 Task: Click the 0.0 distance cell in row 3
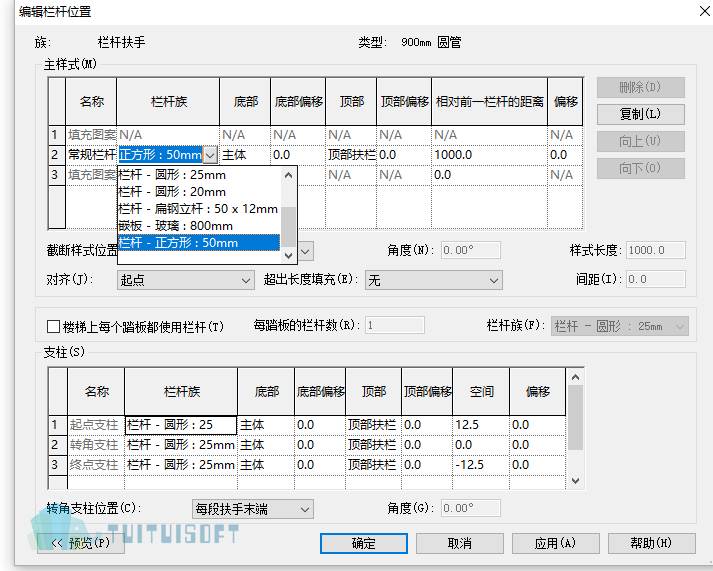point(489,175)
